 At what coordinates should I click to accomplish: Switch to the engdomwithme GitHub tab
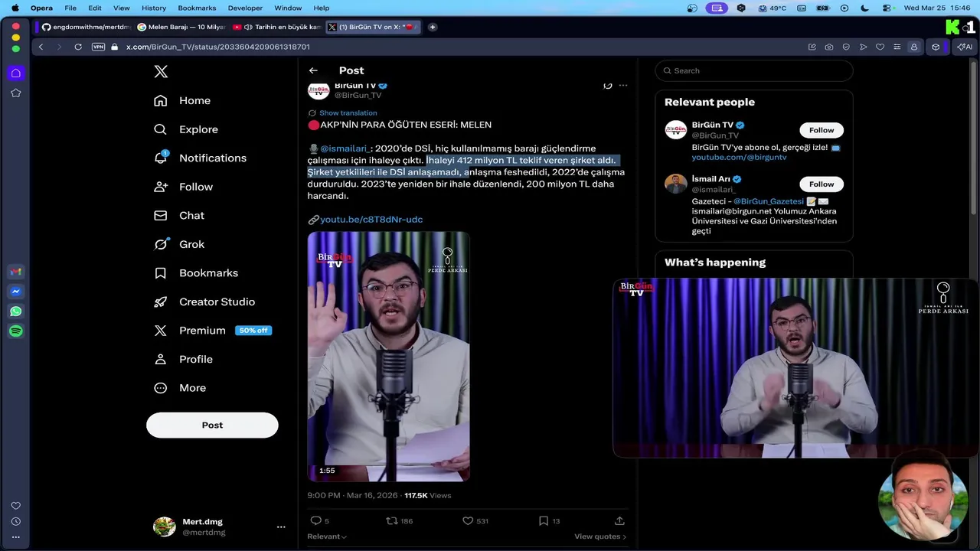(x=86, y=27)
